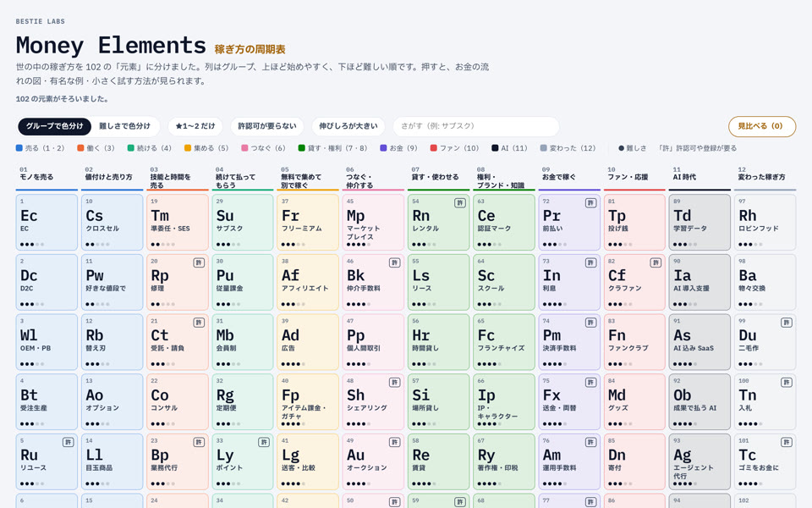Open the Hr 時間貸し element card
The width and height of the screenshot is (812, 508).
coord(439,342)
